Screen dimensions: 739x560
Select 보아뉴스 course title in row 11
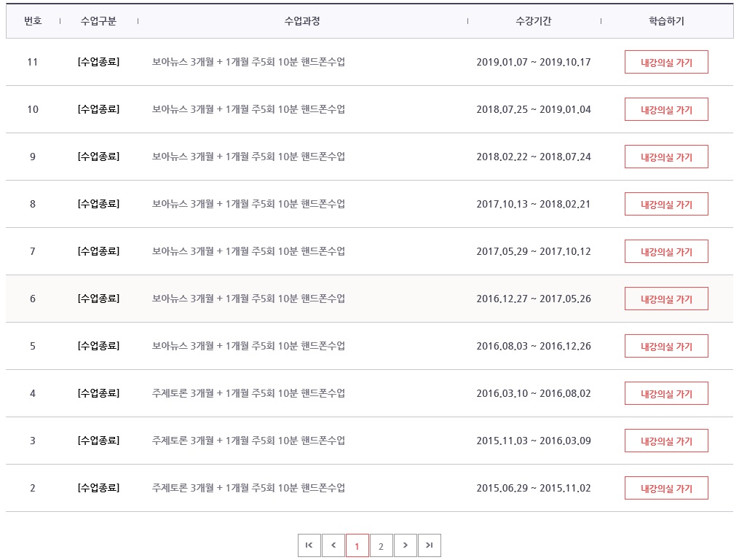[248, 62]
